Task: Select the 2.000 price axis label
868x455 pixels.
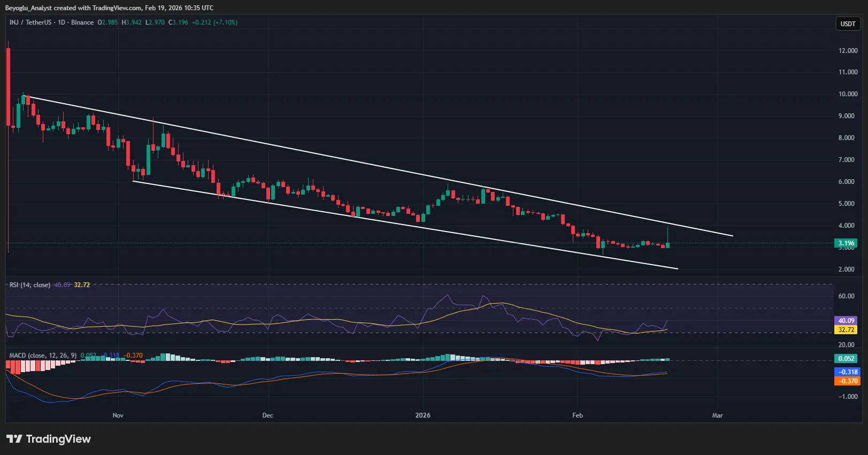Action: coord(846,269)
